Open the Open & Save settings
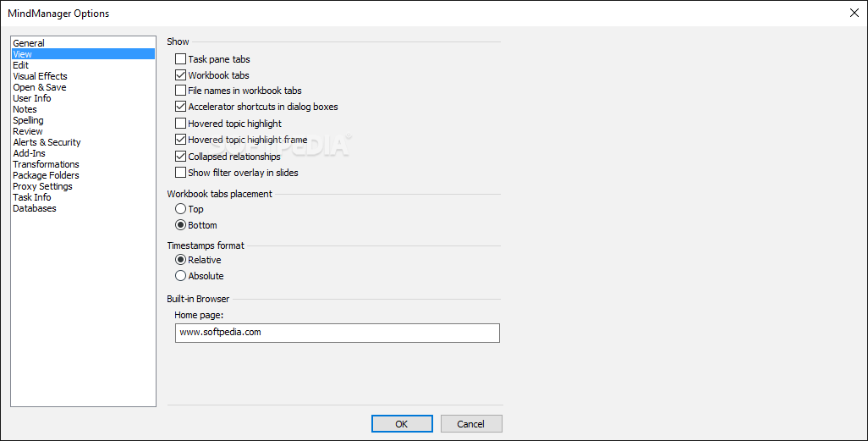This screenshot has height=441, width=868. (39, 87)
